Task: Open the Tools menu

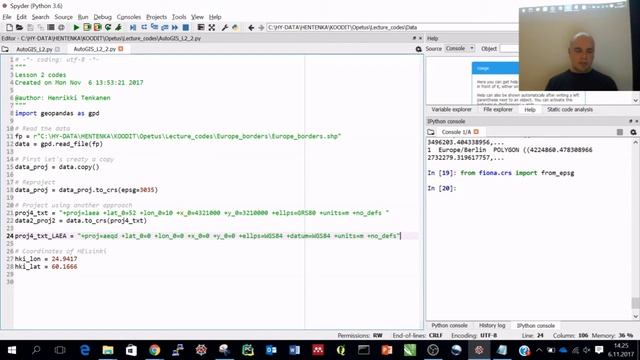Action: [x=179, y=17]
